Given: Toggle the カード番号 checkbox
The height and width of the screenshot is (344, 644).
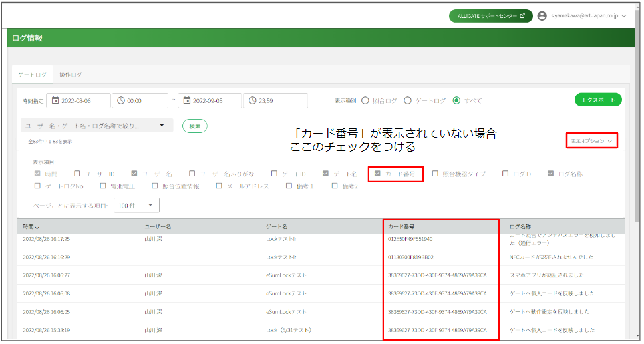Looking at the screenshot, I should [377, 174].
